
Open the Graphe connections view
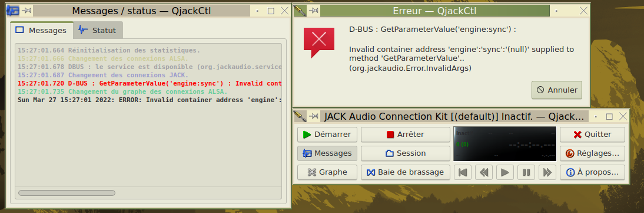[327, 172]
